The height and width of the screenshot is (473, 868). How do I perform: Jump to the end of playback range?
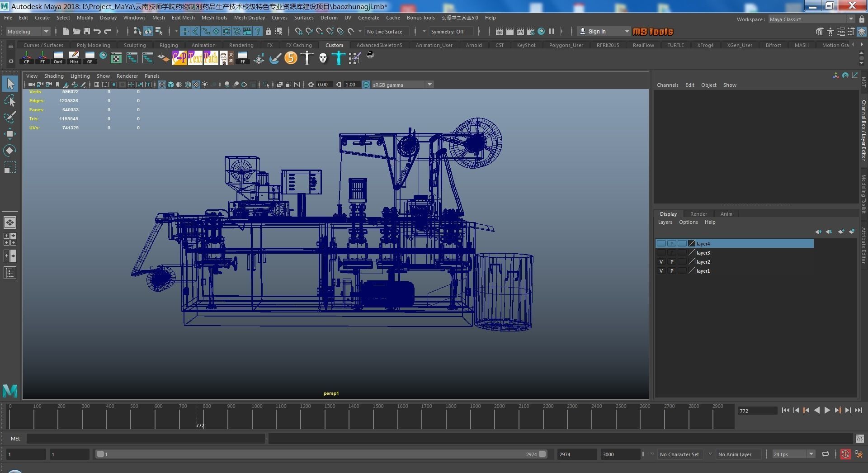click(x=858, y=410)
